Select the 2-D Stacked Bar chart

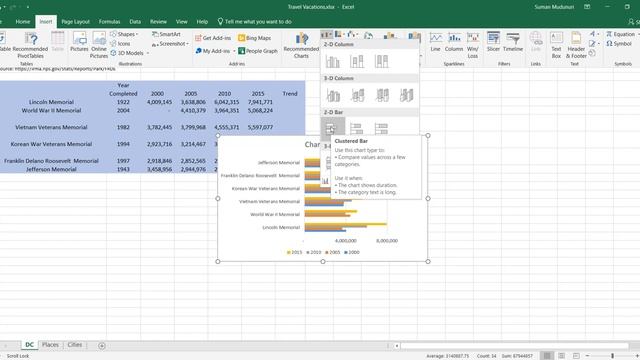click(x=357, y=129)
